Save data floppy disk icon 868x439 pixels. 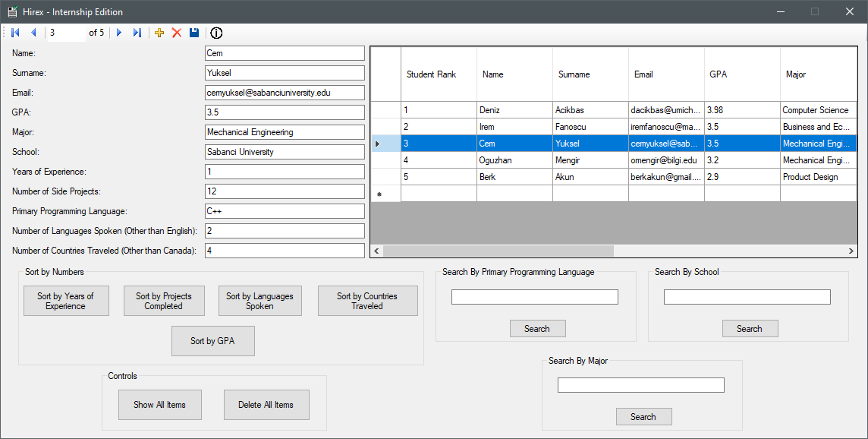tap(193, 33)
